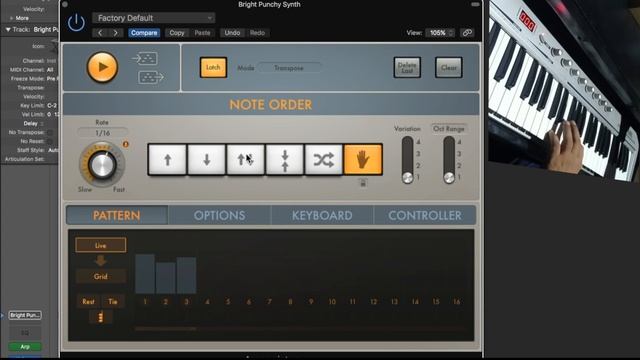The image size is (640, 360).
Task: Switch to the KEYBOARD tab
Action: pyautogui.click(x=322, y=215)
